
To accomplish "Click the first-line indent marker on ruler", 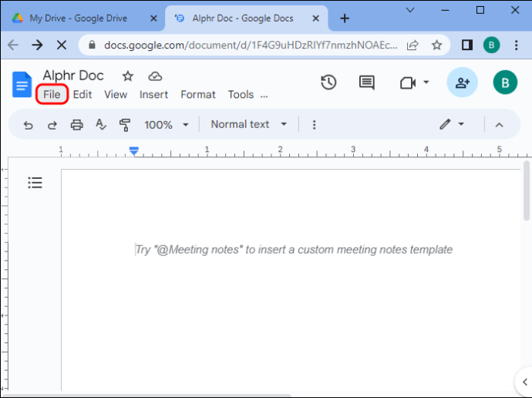I will pyautogui.click(x=134, y=148).
